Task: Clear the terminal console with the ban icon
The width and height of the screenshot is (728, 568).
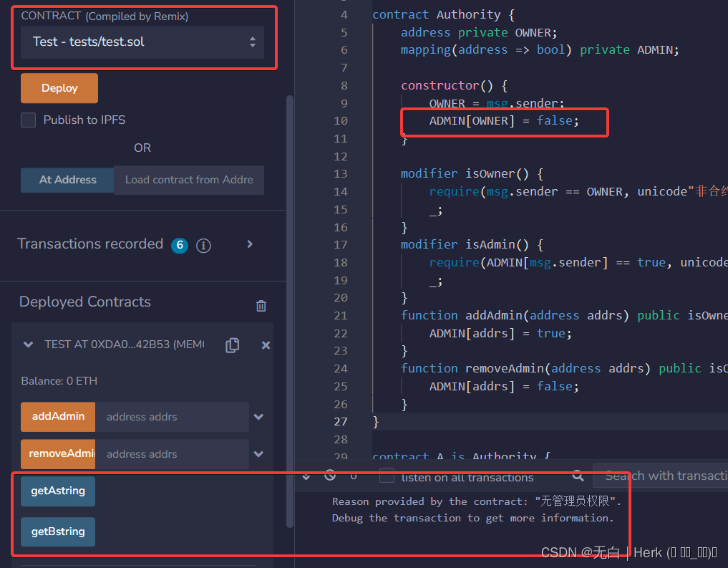Action: [x=330, y=475]
